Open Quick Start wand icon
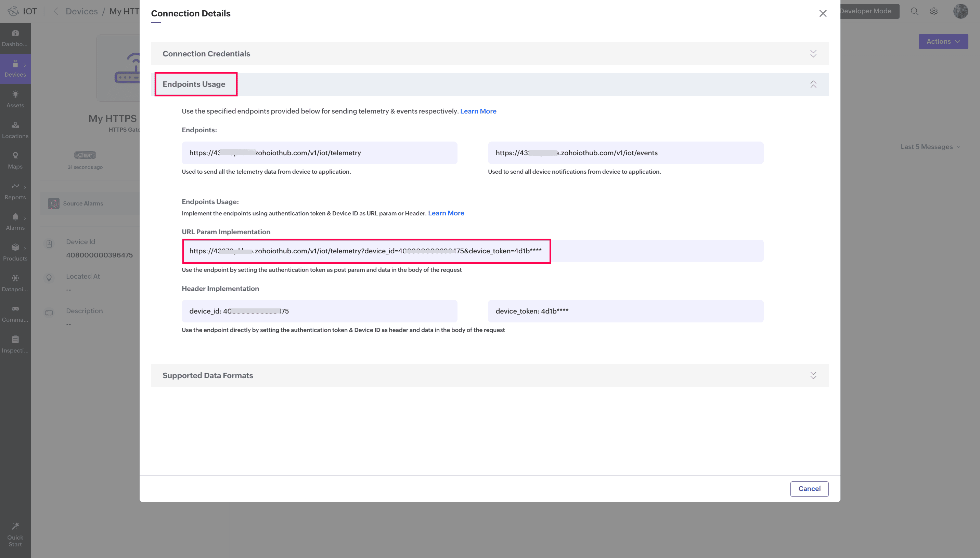 point(15,527)
